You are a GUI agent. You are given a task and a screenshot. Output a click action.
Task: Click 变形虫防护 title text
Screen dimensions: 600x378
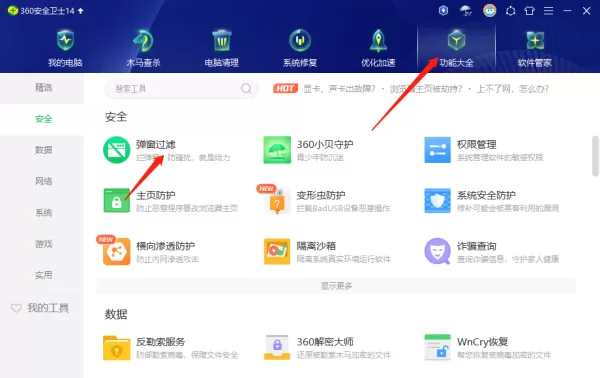point(321,196)
